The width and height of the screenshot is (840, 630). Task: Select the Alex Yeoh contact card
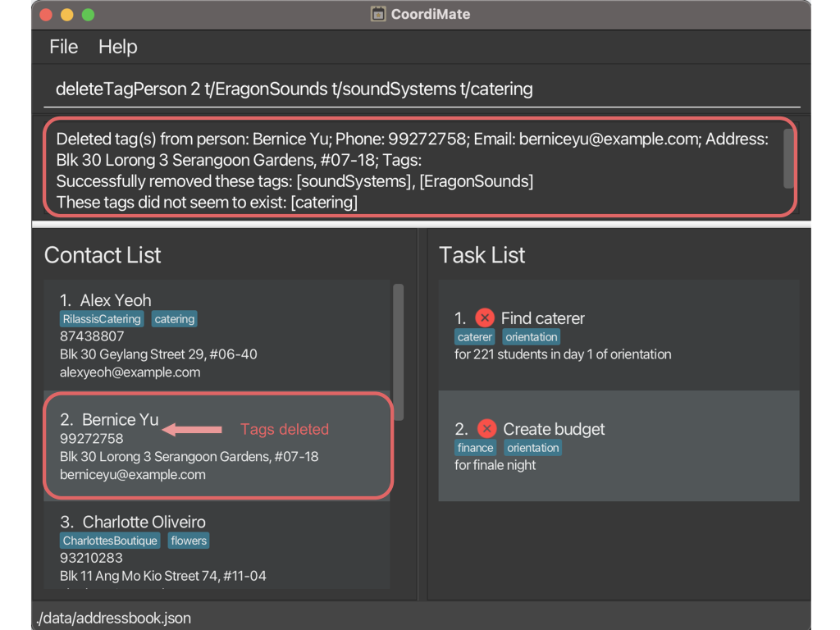217,336
